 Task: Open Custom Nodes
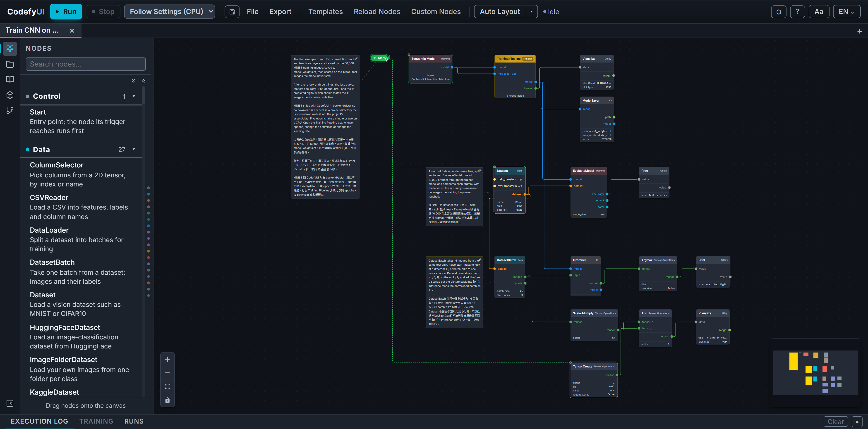click(x=436, y=12)
